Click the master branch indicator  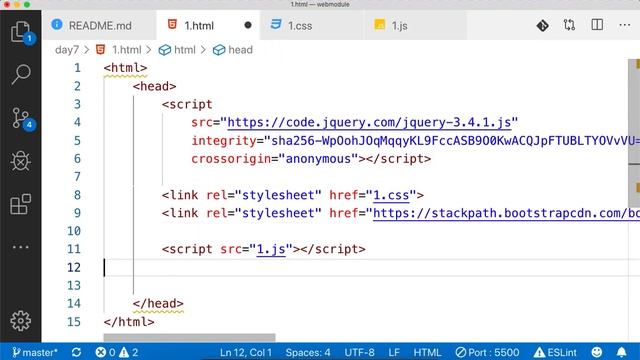click(35, 352)
